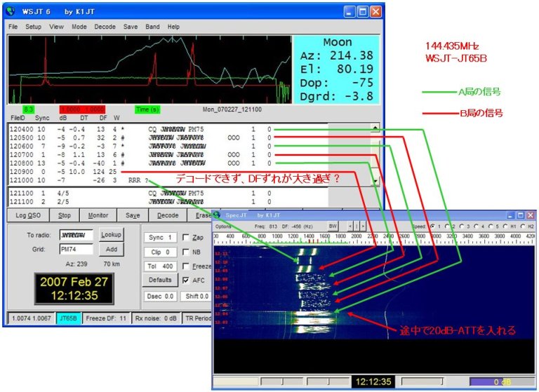Open the Save menu in menu bar
The height and width of the screenshot is (392, 539).
131,27
